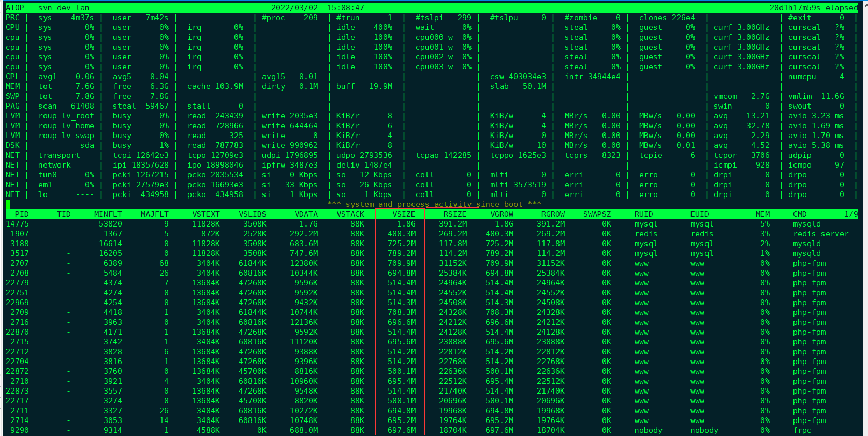Click the nobody RUID value
868x436 pixels.
pos(649,430)
